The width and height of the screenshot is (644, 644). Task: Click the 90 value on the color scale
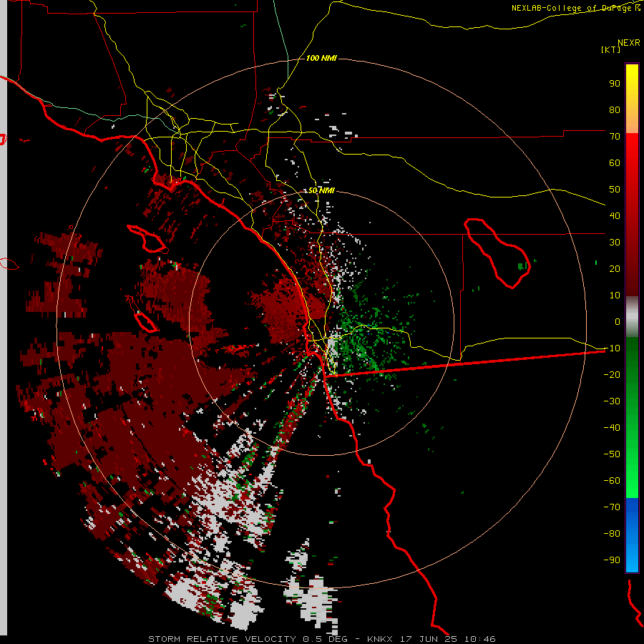pos(615,84)
